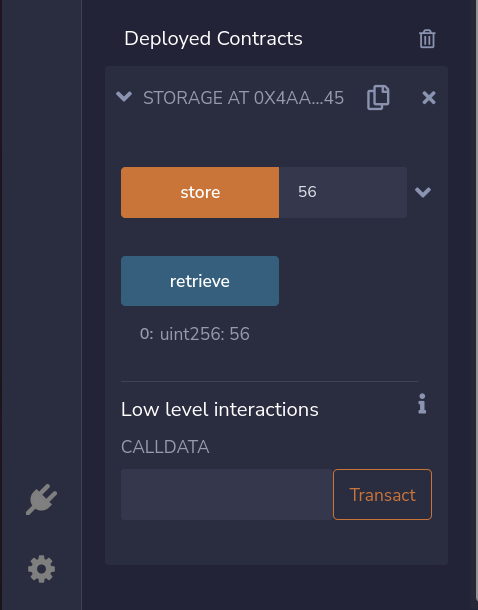Open Settings via the gear icon
The image size is (478, 610).
tap(42, 569)
